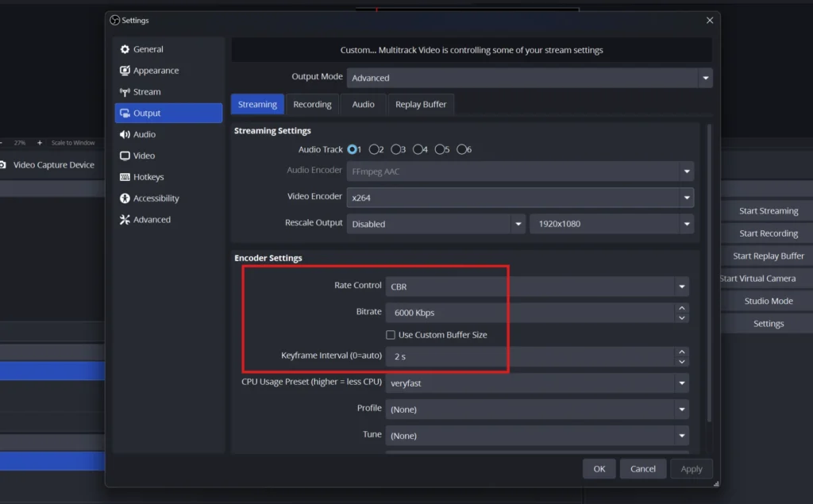Click the OBS logo in Settings title
This screenshot has width=813, height=504.
pyautogui.click(x=114, y=20)
